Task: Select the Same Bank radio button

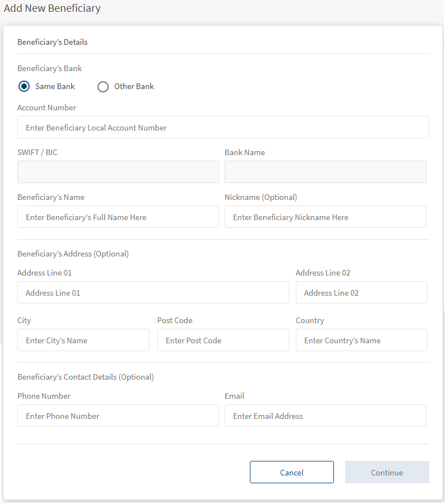Action: tap(24, 87)
